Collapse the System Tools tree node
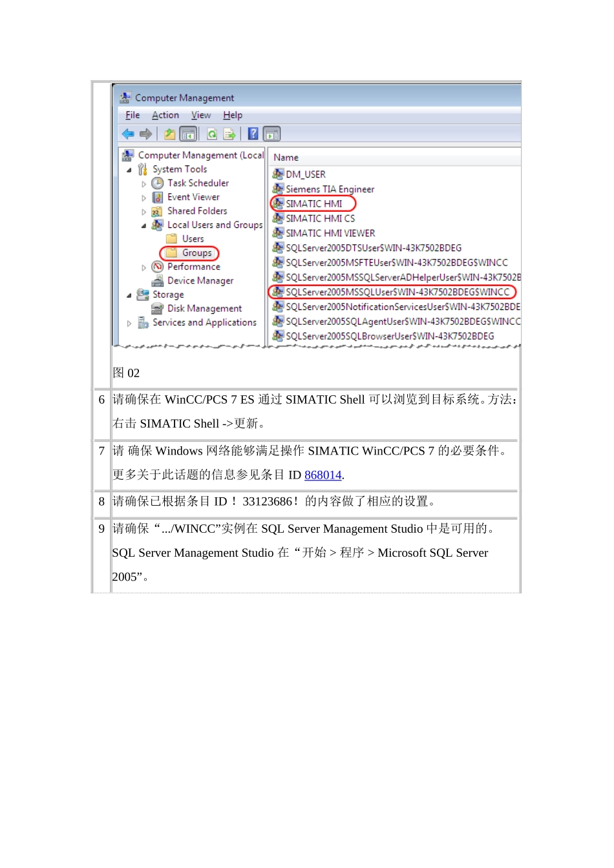Image resolution: width=614 pixels, height=868 pixels. (x=129, y=170)
